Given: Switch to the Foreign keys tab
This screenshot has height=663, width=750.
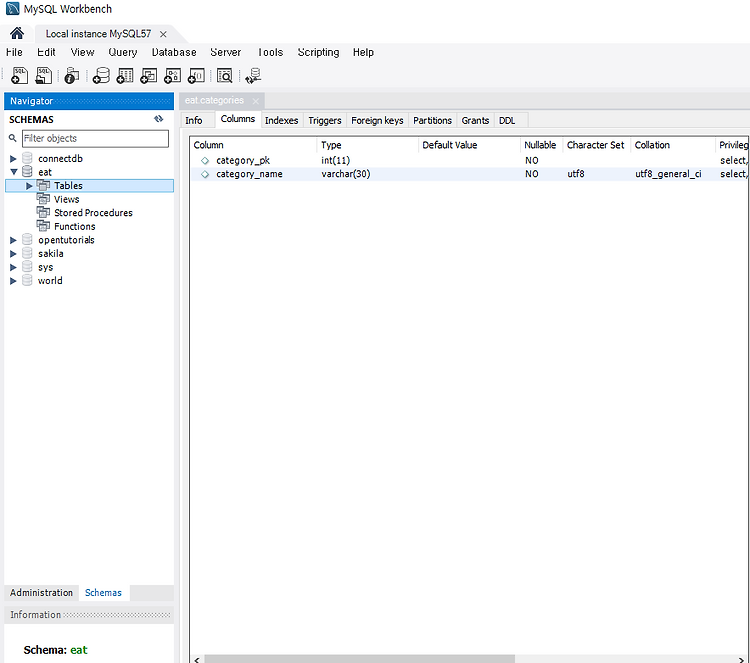Looking at the screenshot, I should click(377, 121).
